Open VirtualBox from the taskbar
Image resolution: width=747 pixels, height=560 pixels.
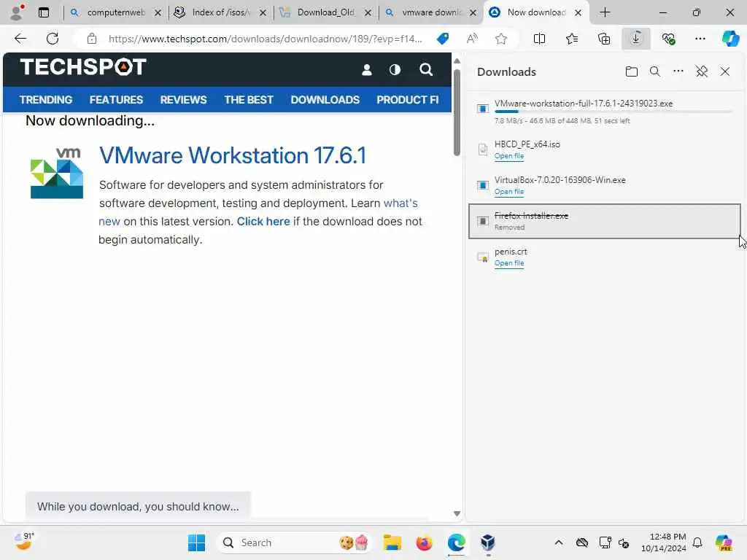tap(488, 542)
